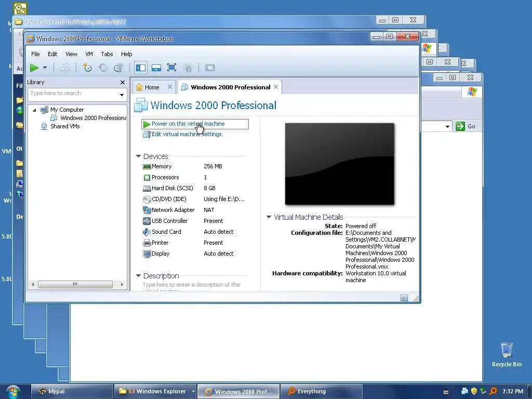532x399 pixels.
Task: Click the Send Ctrl+Alt+Del toolbar icon
Action: coord(64,68)
